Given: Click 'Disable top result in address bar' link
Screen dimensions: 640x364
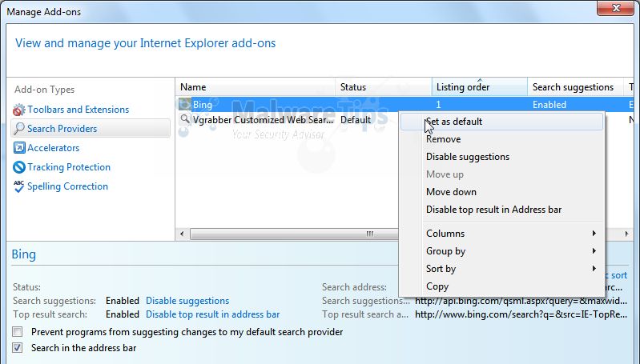Looking at the screenshot, I should (x=212, y=314).
